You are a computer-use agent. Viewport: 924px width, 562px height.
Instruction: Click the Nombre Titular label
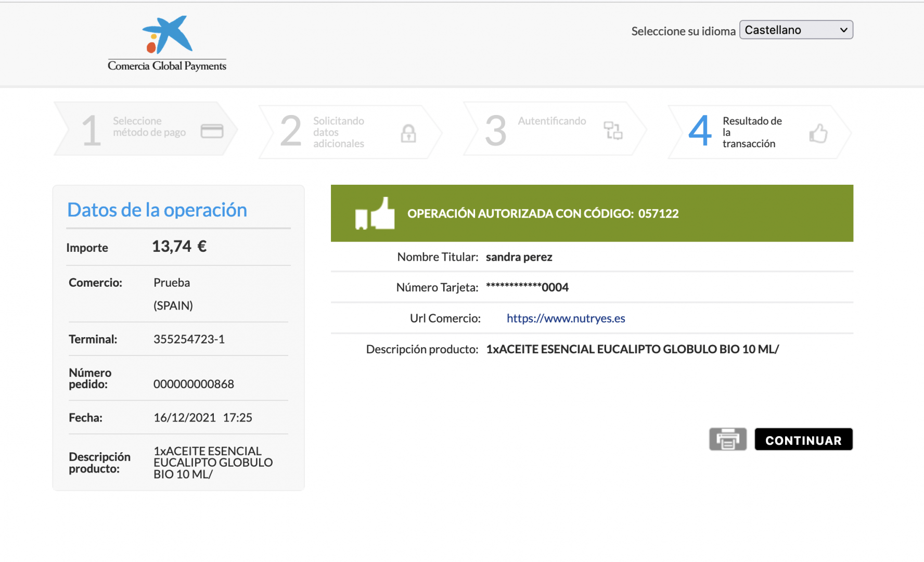point(438,257)
